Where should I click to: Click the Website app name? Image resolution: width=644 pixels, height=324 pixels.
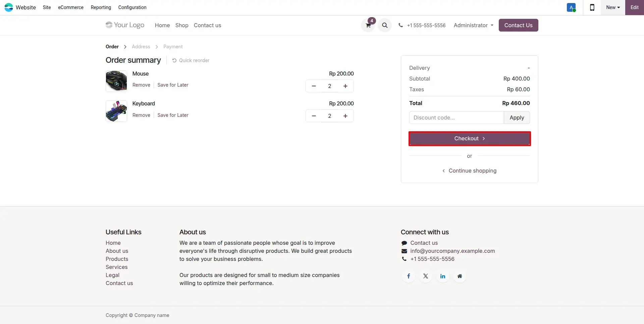(x=26, y=7)
